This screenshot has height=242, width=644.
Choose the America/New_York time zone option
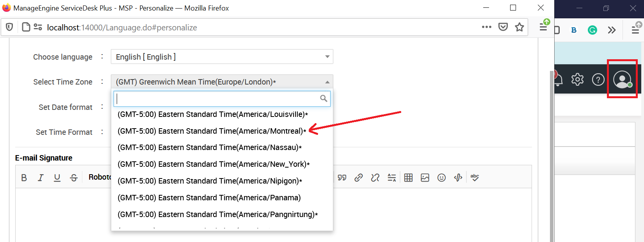[213, 164]
